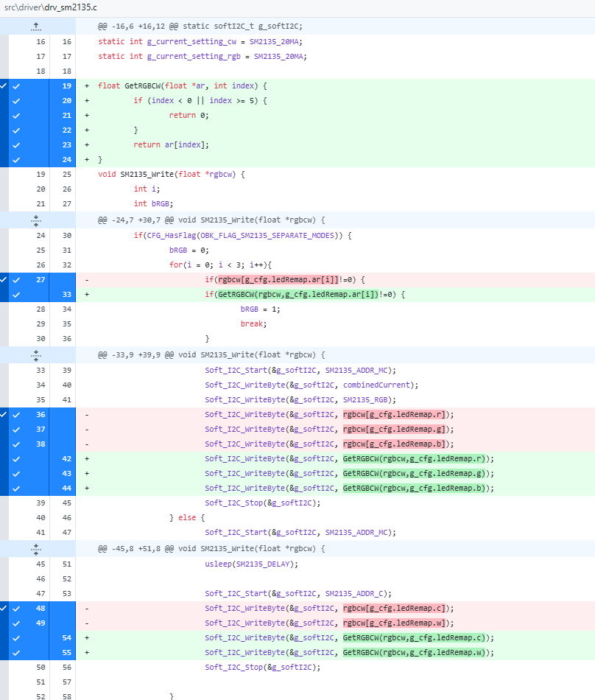595x700 pixels.
Task: Toggle the checkmark for added line 23
Action: tap(16, 145)
